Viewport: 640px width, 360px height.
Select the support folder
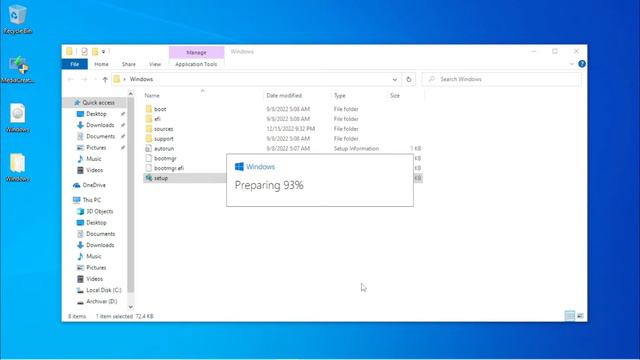pyautogui.click(x=164, y=138)
